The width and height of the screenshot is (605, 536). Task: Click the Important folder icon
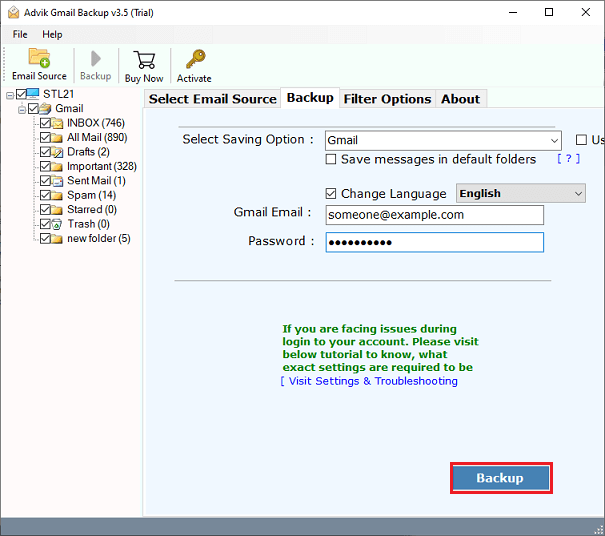point(57,167)
